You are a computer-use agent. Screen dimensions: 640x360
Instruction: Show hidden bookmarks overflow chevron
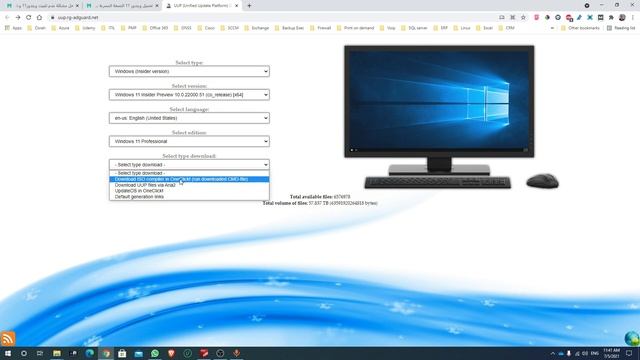552,28
